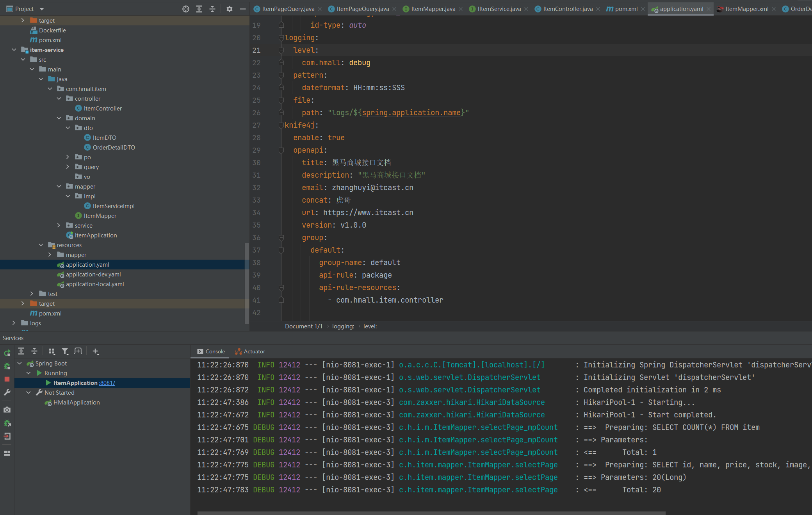This screenshot has width=812, height=515.
Task: Collapse the item-service module folder
Action: coord(14,50)
